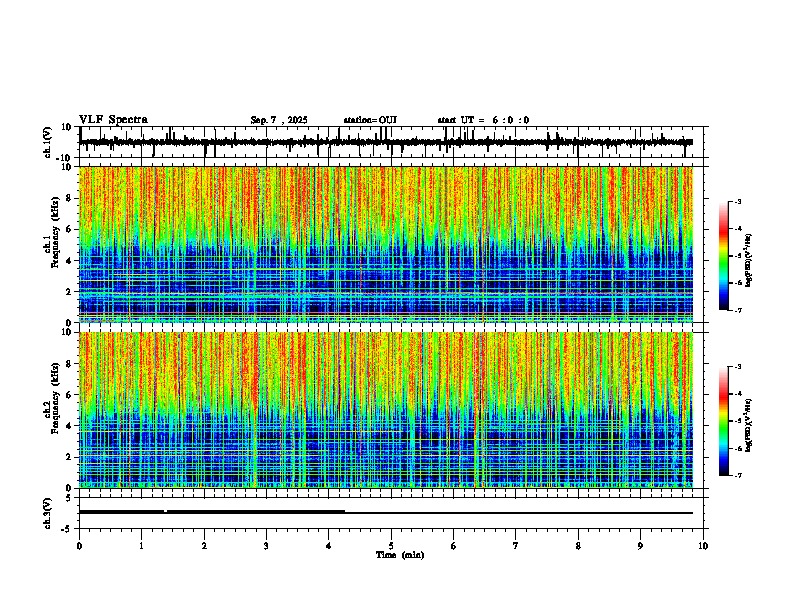Click the "ch.1(V)" axis label
Screen dimensions: 792x612
48,142
